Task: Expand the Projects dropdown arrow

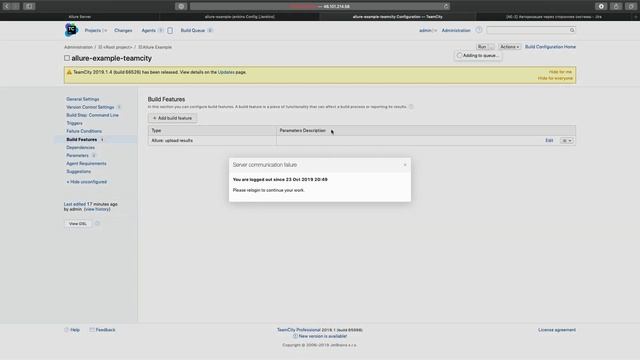Action: pos(105,31)
